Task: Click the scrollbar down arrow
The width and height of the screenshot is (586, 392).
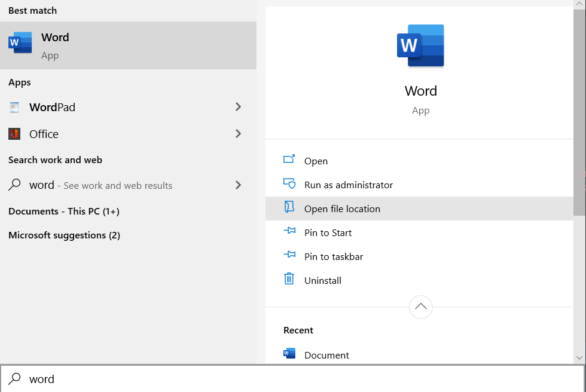Action: (579, 358)
